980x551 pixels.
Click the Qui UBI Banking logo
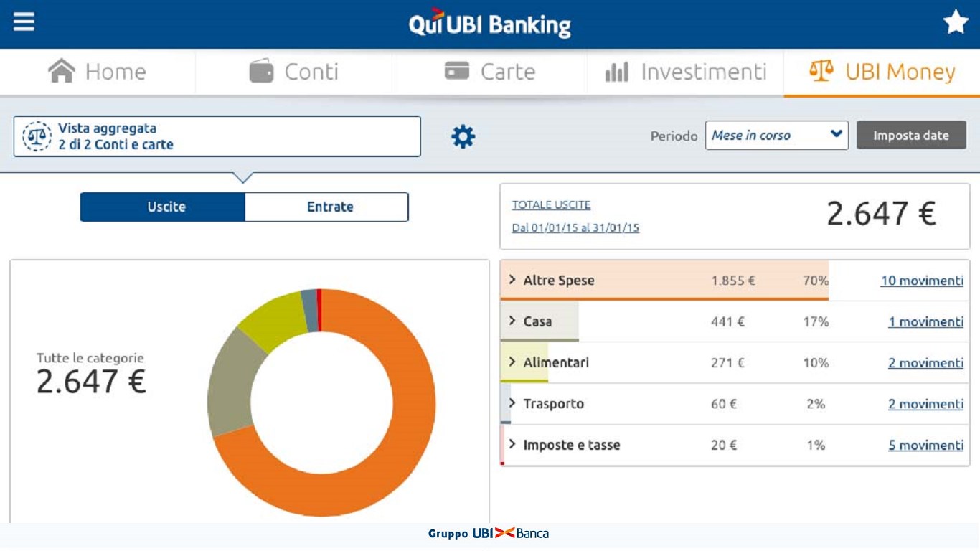coord(490,24)
